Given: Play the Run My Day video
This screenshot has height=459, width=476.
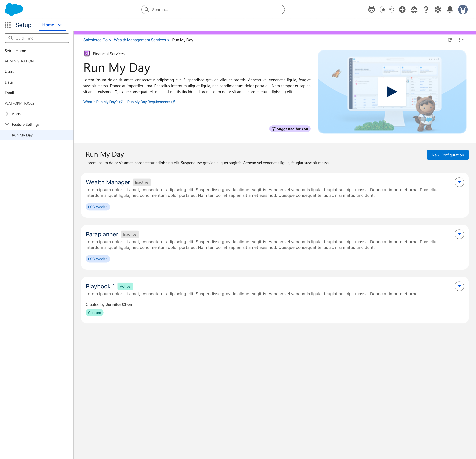Looking at the screenshot, I should coord(392,92).
